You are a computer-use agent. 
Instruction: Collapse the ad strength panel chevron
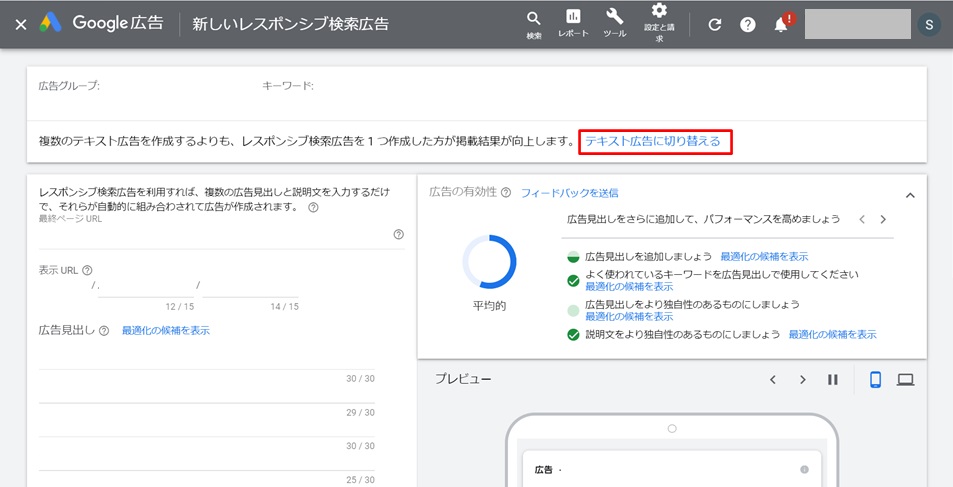tap(910, 195)
